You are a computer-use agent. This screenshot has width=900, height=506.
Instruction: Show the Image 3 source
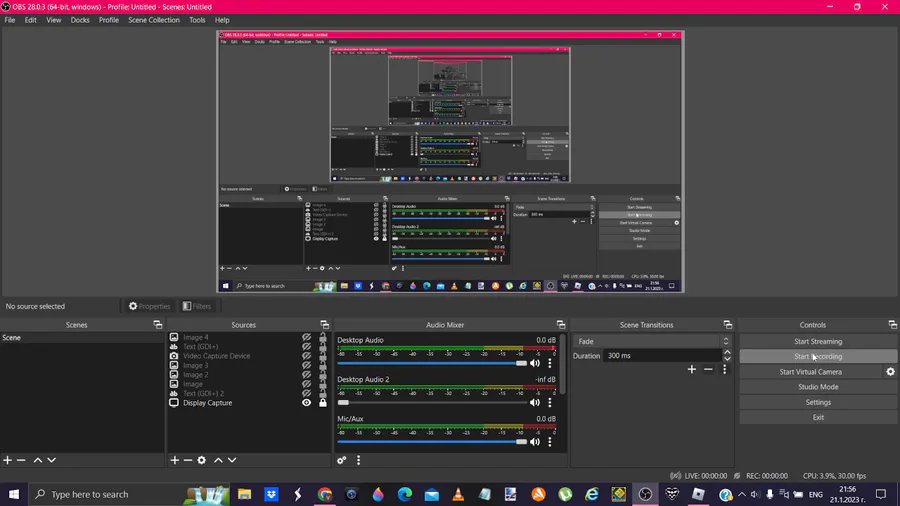click(307, 365)
